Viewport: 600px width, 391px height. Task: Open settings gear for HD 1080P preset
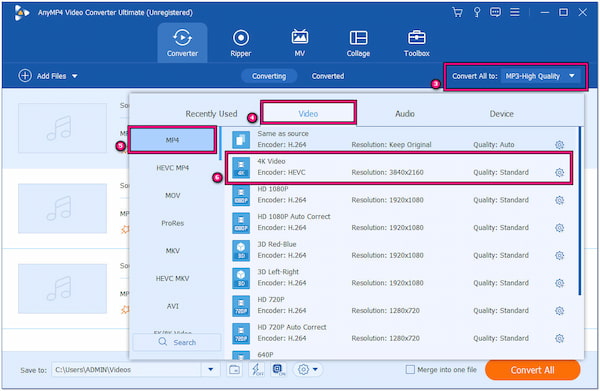pos(559,200)
